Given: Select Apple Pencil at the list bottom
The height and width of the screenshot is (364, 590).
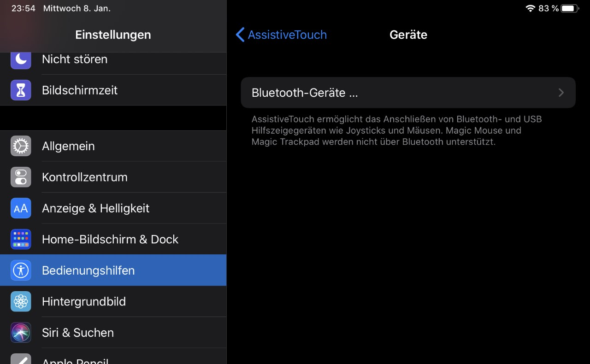Looking at the screenshot, I should click(75, 359).
